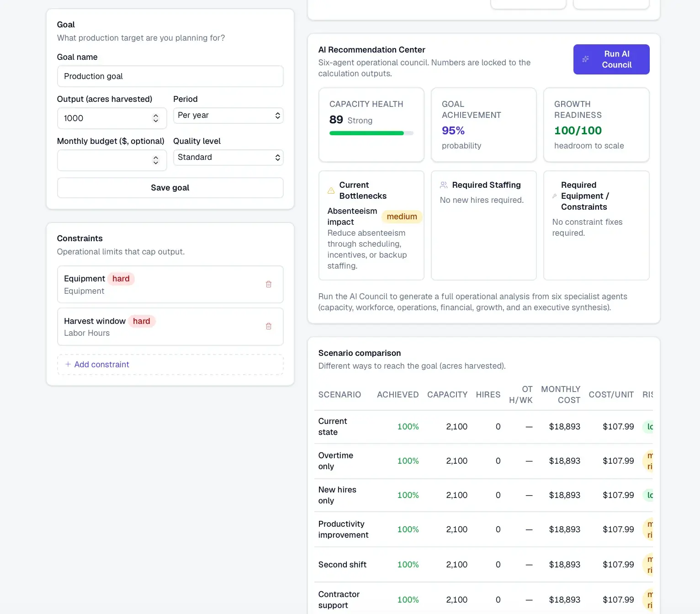This screenshot has height=614, width=700.
Task: Click the Output acres harvested stepper arrows
Action: point(156,118)
